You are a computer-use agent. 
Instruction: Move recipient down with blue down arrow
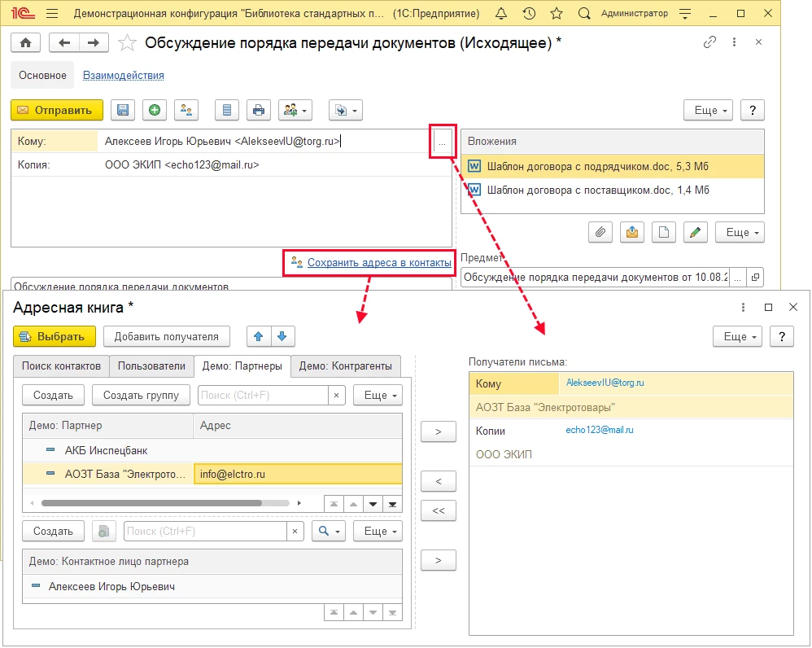click(x=282, y=336)
